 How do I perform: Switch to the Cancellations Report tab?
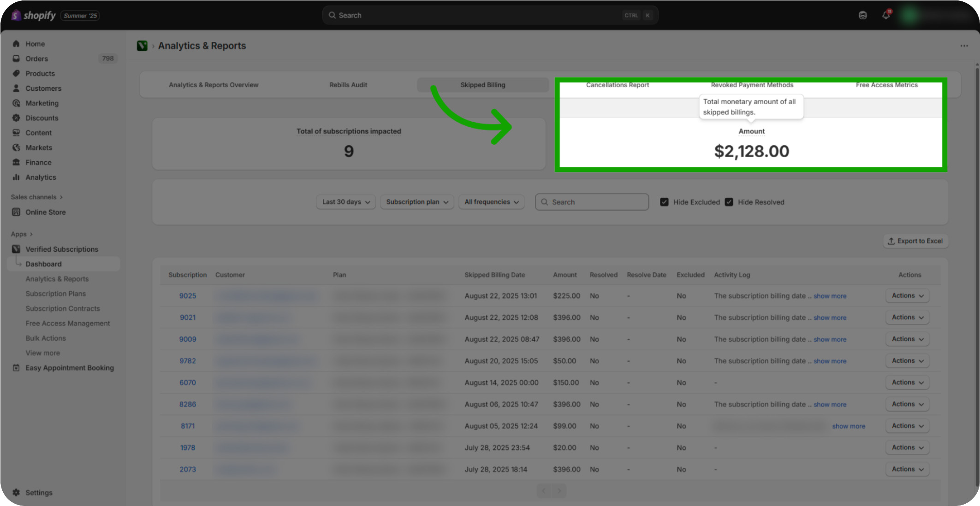click(618, 85)
